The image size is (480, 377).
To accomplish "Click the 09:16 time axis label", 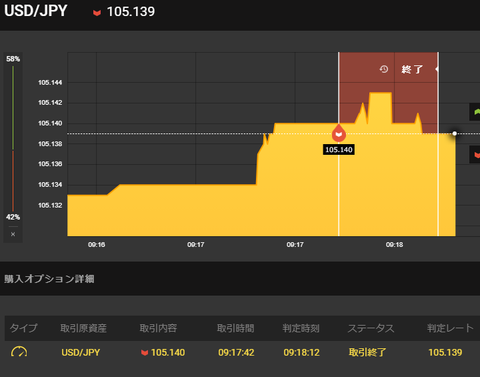I will click(96, 245).
